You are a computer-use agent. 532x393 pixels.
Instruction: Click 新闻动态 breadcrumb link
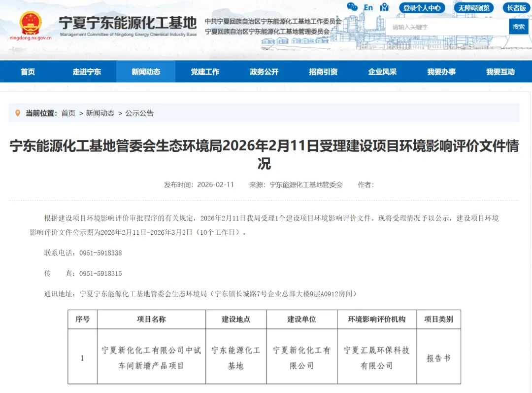click(100, 113)
